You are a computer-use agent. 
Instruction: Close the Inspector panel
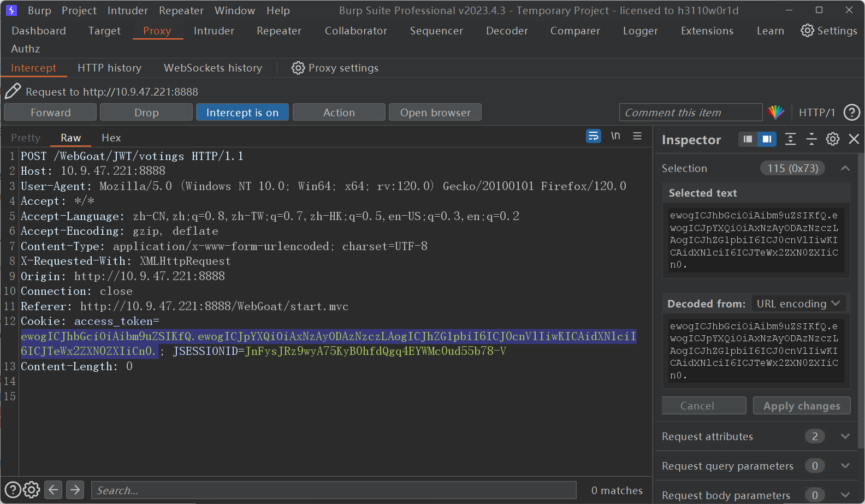point(854,139)
